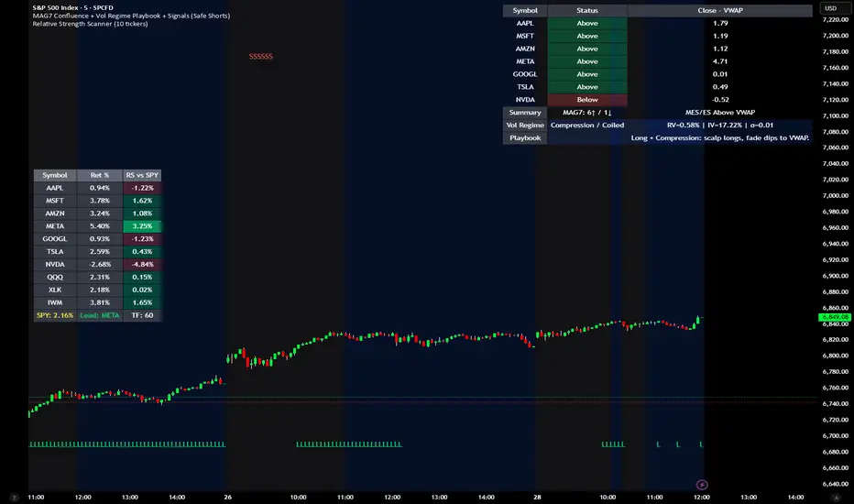Click the 'Above' status cell for META
Image resolution: width=854 pixels, height=504 pixels.
587,61
